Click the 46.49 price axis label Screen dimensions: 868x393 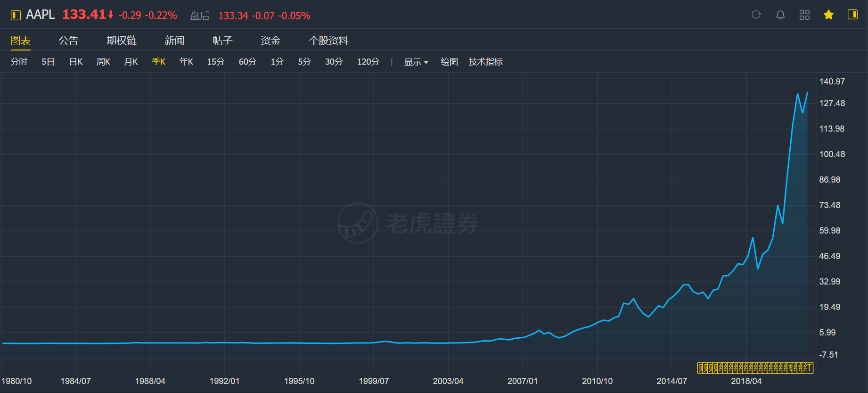(830, 256)
